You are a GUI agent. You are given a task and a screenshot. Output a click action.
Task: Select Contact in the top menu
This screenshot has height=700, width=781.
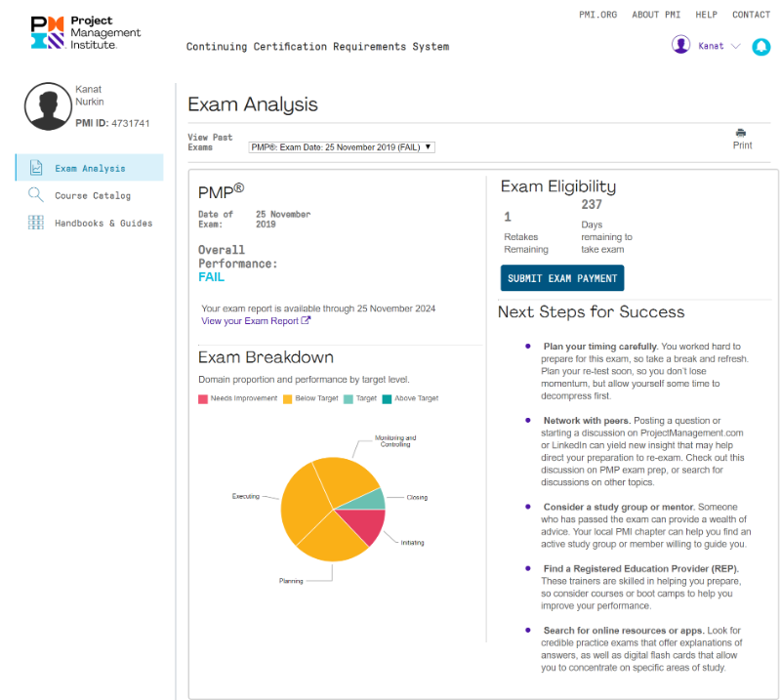point(751,15)
